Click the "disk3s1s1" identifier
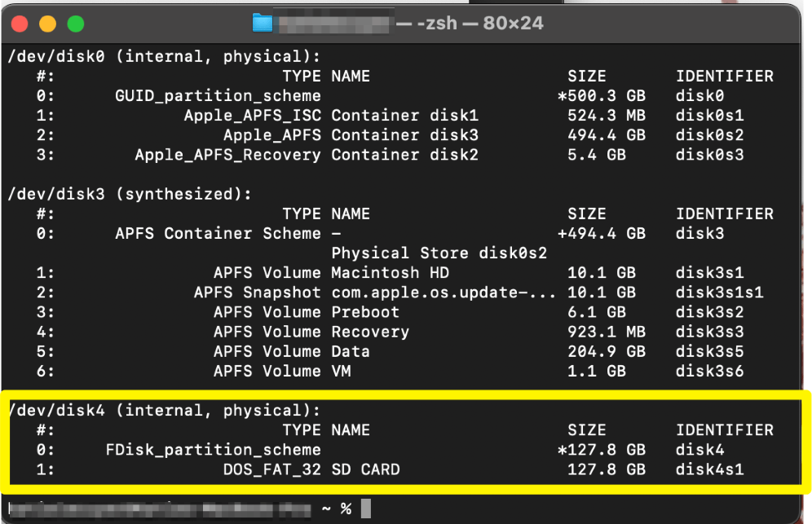 [x=719, y=293]
